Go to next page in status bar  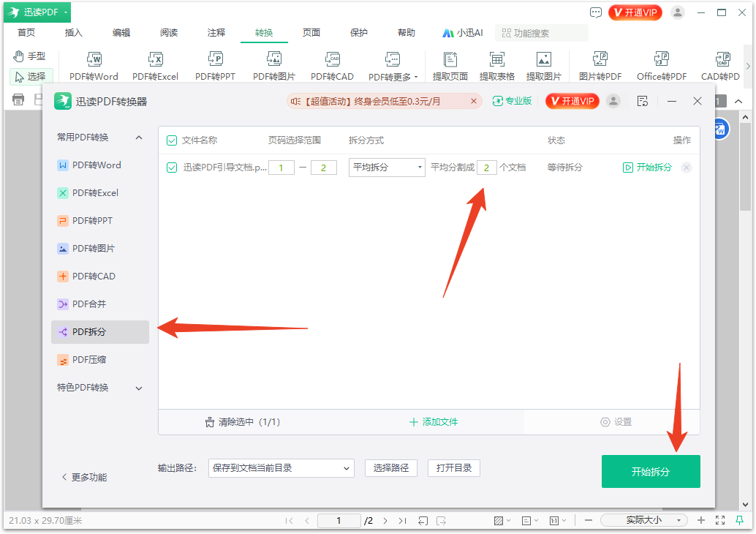(385, 521)
